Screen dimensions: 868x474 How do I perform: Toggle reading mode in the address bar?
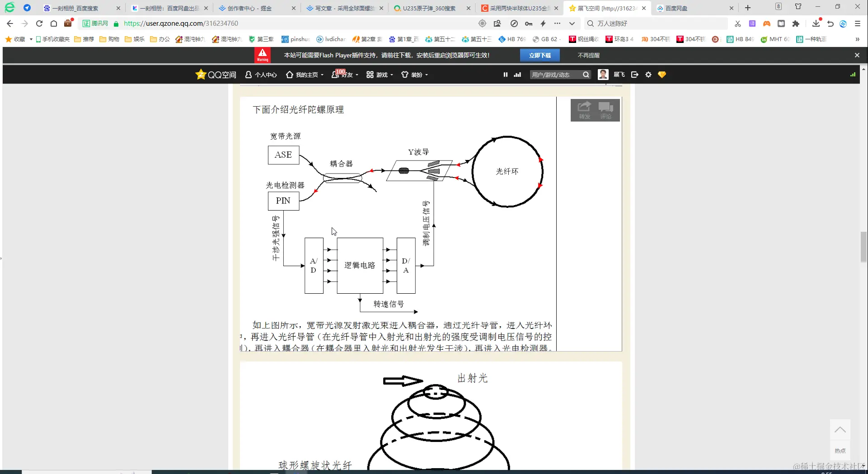click(x=482, y=23)
